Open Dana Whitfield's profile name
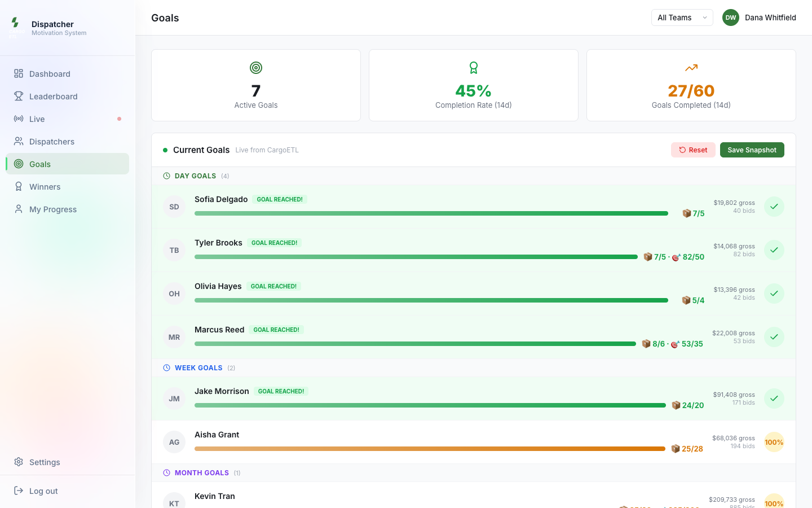This screenshot has width=812, height=508. [770, 17]
